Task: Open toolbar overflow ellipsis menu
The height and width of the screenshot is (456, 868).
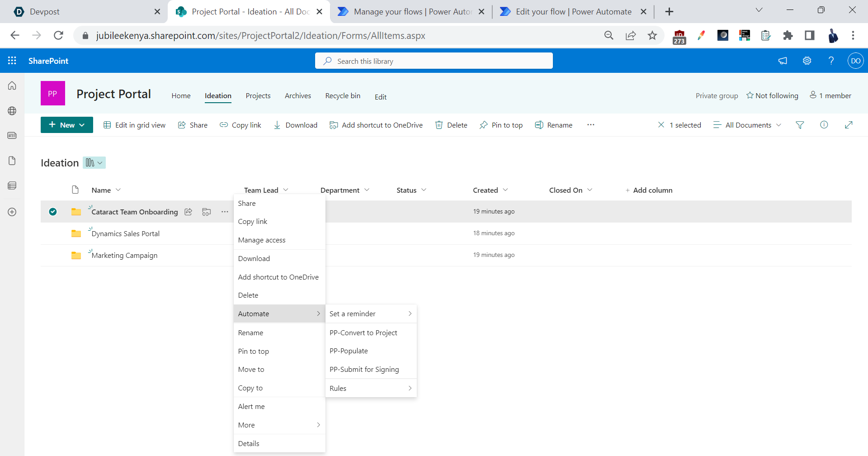Action: (591, 125)
